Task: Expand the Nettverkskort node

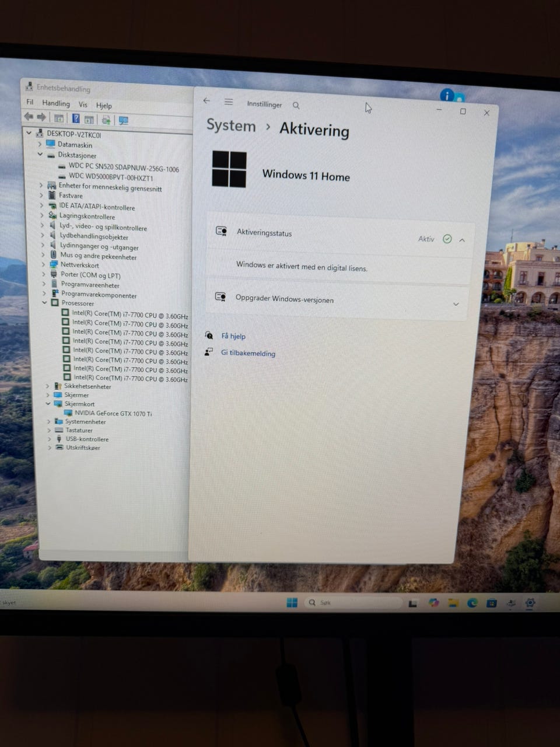Action: click(44, 265)
